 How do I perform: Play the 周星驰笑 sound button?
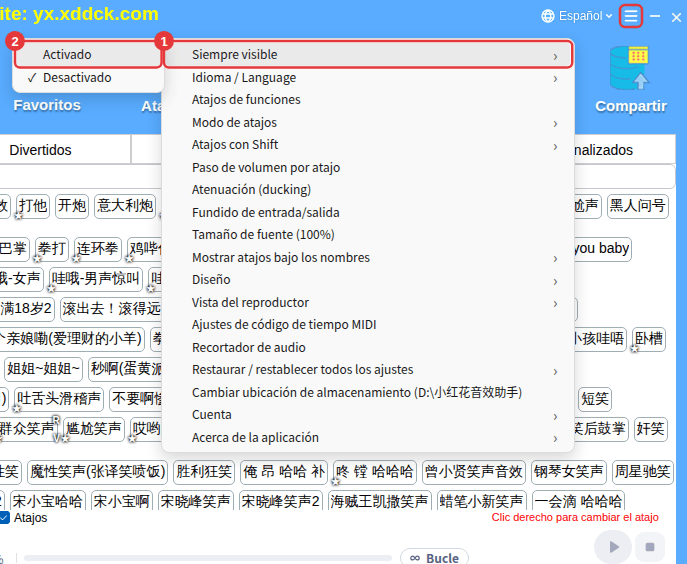click(642, 472)
